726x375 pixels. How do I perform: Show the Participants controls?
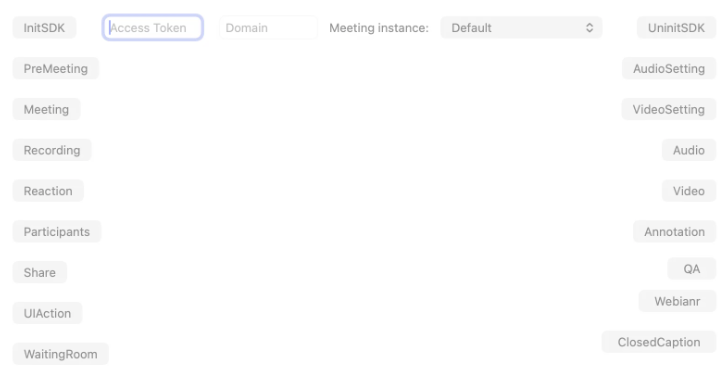click(56, 231)
